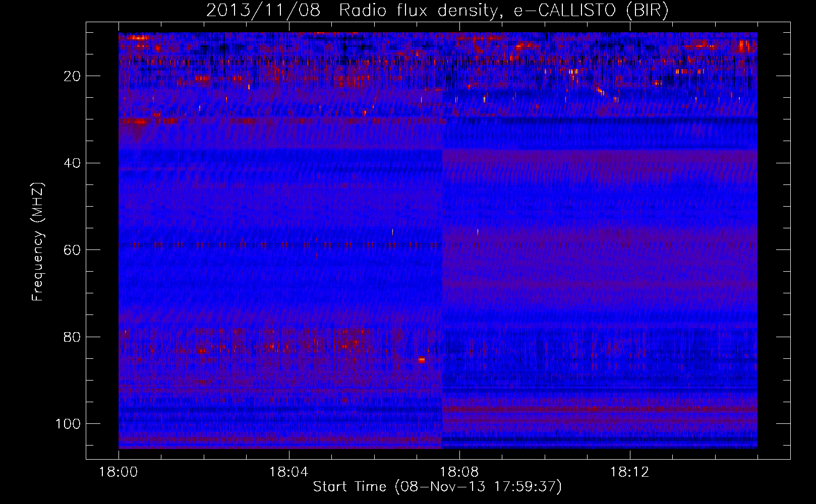The width and height of the screenshot is (816, 504).
Task: Click the 'Frequency (MHZ)' axis label
Action: tap(38, 242)
